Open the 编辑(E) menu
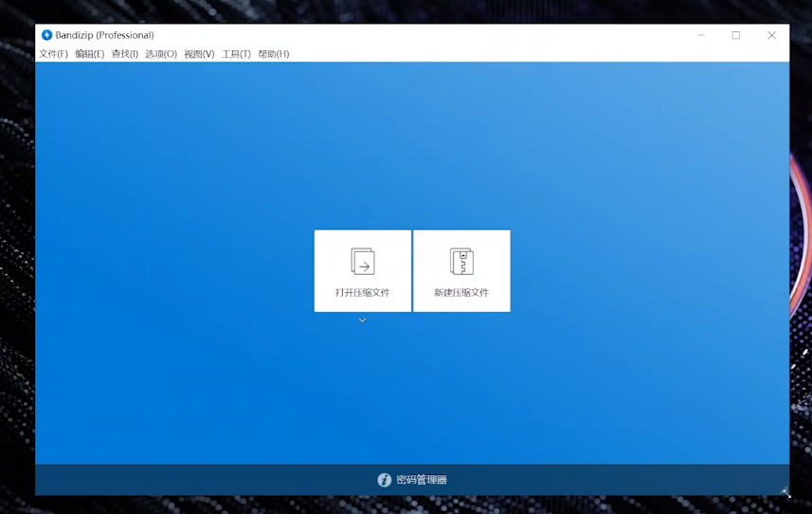This screenshot has height=514, width=812. pyautogui.click(x=90, y=54)
